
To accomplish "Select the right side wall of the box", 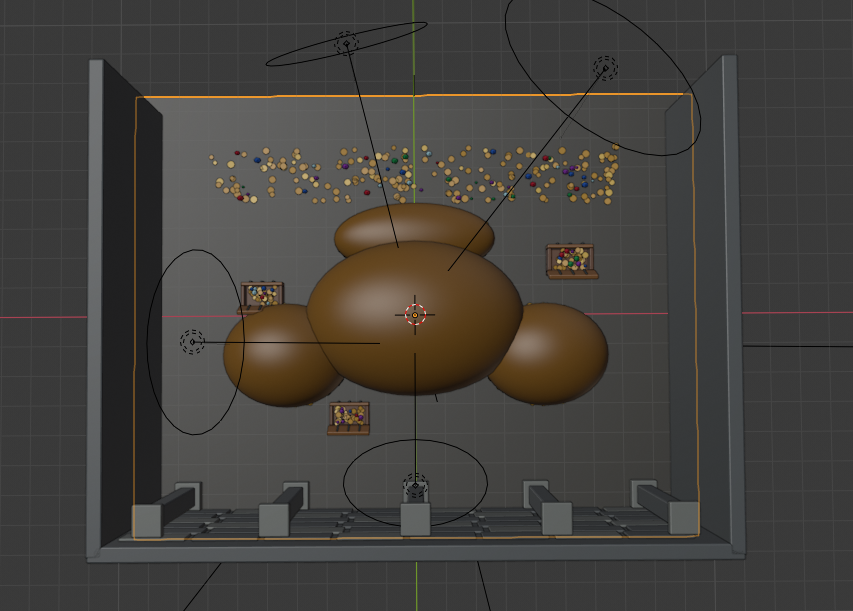I will click(x=707, y=305).
